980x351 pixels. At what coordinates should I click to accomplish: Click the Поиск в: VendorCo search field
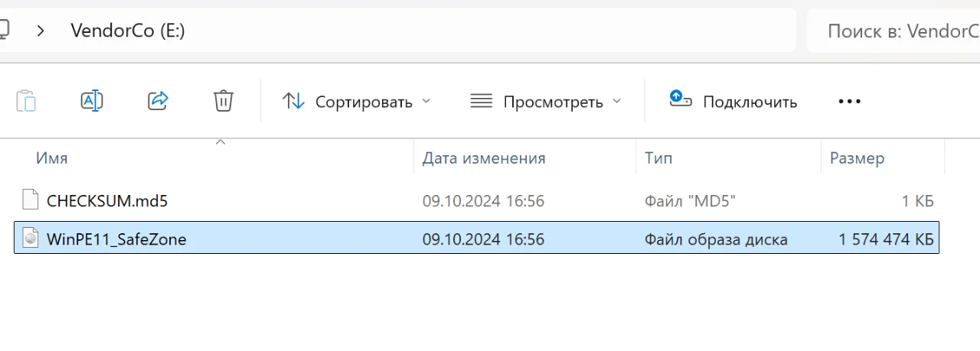tap(894, 31)
